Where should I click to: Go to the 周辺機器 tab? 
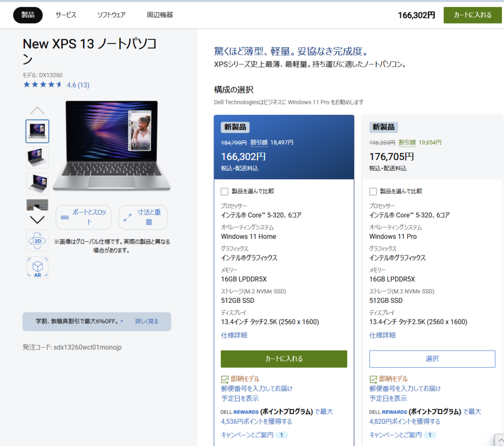[x=160, y=15]
